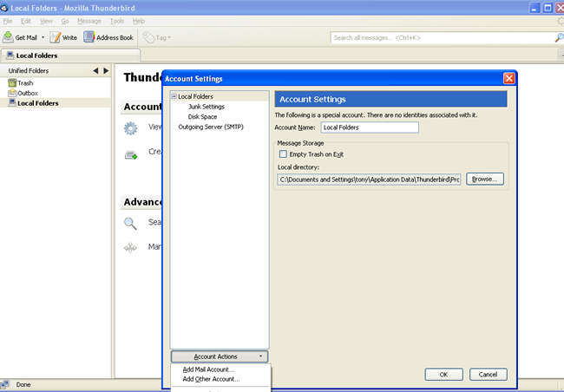Click the gear view settings icon

[130, 128]
